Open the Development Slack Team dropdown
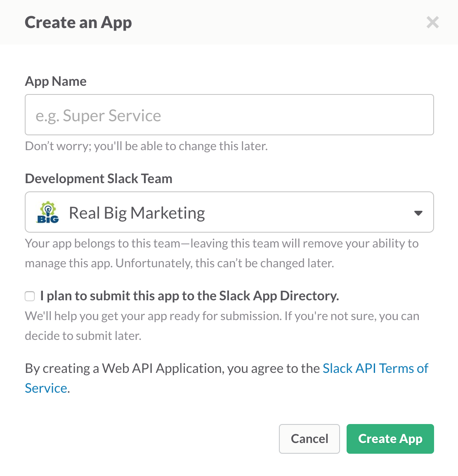This screenshot has height=476, width=458. tap(229, 212)
